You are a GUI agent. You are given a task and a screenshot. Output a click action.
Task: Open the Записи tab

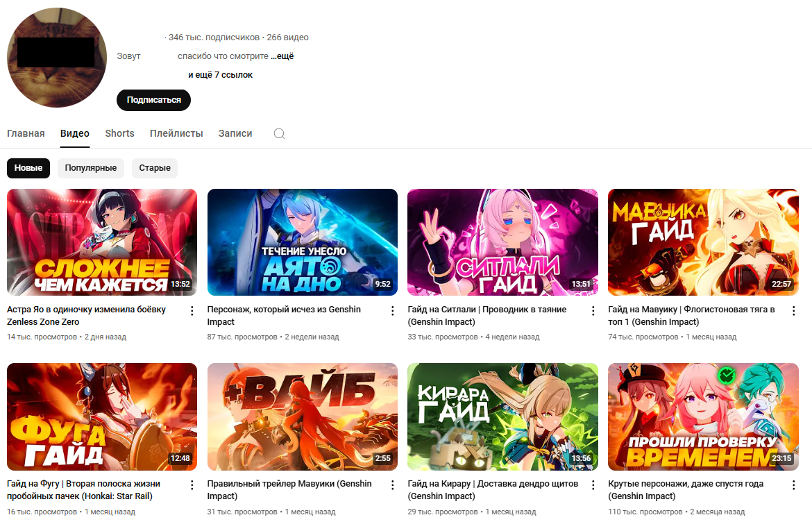[235, 133]
